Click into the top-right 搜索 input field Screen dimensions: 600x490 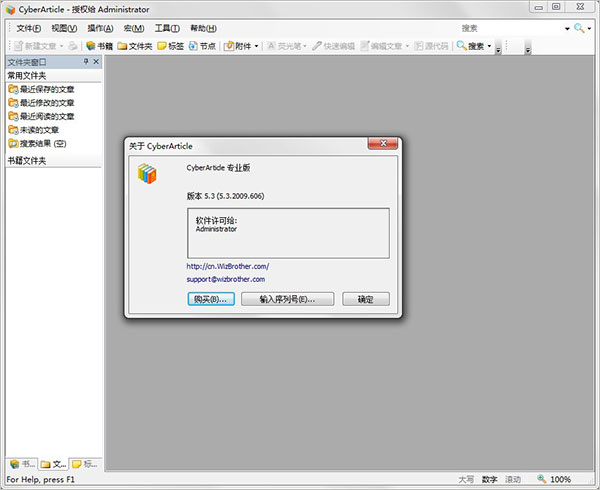(511, 28)
